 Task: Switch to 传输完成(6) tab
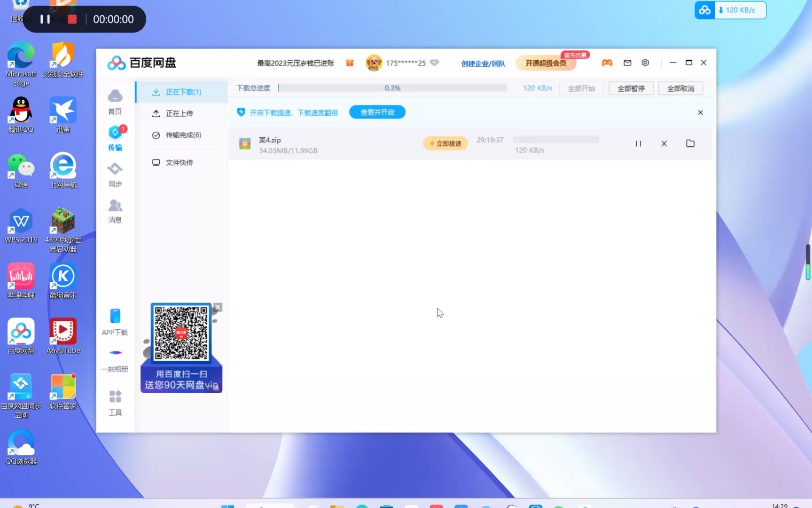tap(181, 135)
